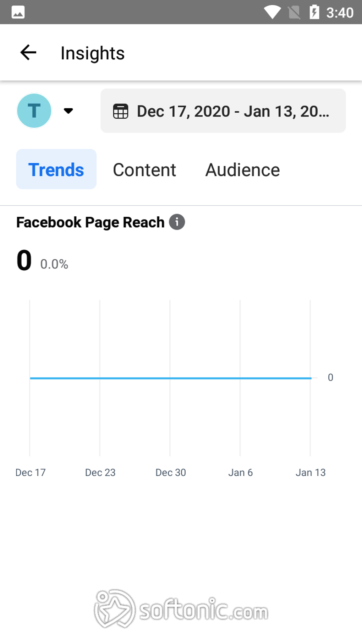Screen dimensions: 362x644
Task: Expand the page selector dropdown arrow
Action: coord(68,111)
